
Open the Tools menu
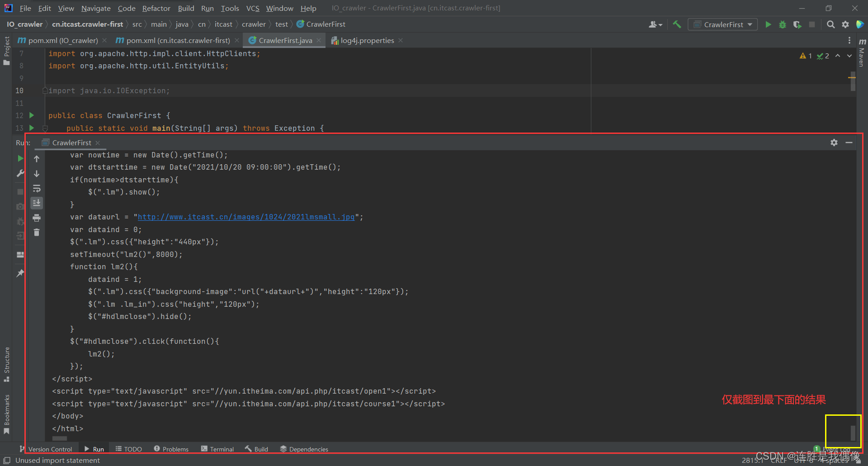(x=230, y=8)
